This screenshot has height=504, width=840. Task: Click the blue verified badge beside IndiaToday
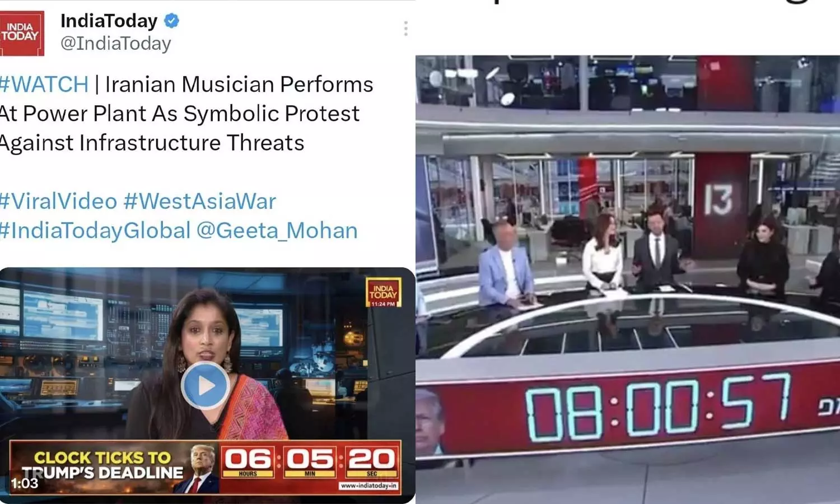pos(171,21)
